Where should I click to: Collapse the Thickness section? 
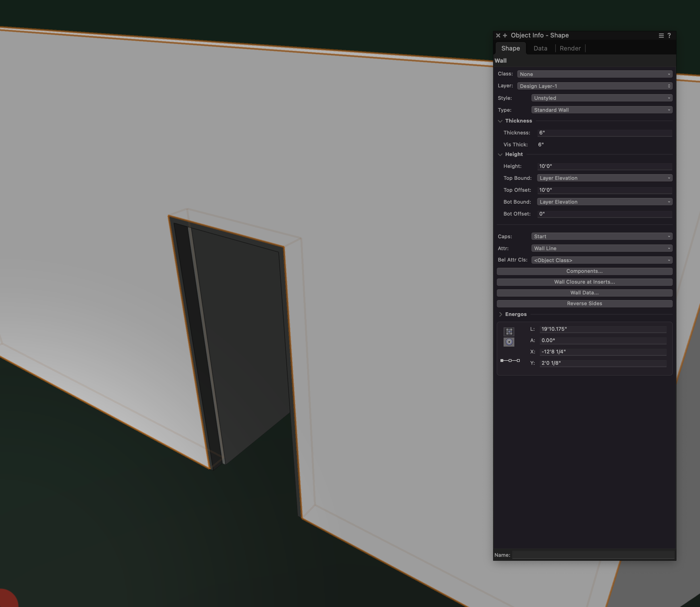(x=500, y=121)
